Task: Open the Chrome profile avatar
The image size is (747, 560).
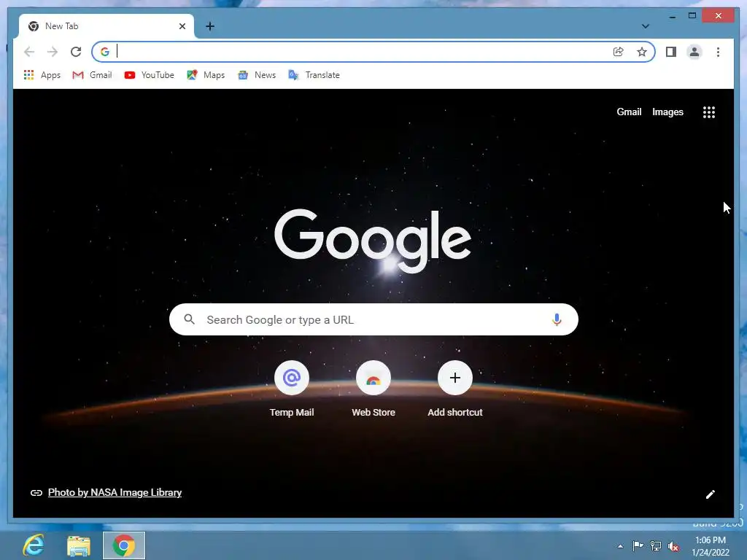Action: pos(694,52)
